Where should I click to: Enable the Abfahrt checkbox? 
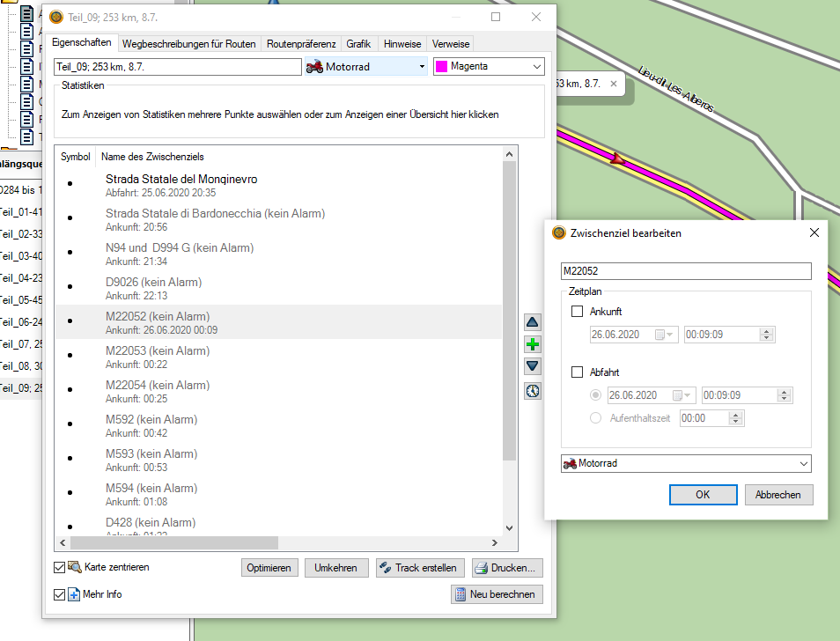578,372
